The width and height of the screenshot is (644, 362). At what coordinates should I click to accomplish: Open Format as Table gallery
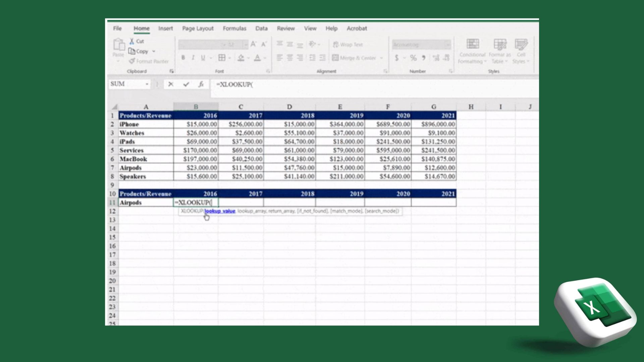pyautogui.click(x=500, y=51)
